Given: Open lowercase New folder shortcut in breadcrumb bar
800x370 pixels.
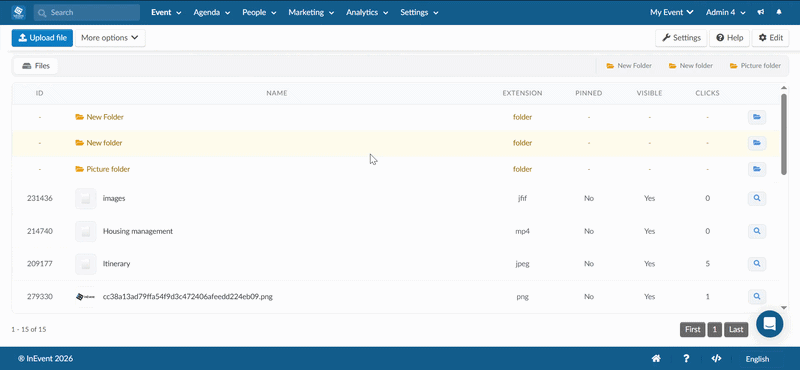Looking at the screenshot, I should pos(691,66).
